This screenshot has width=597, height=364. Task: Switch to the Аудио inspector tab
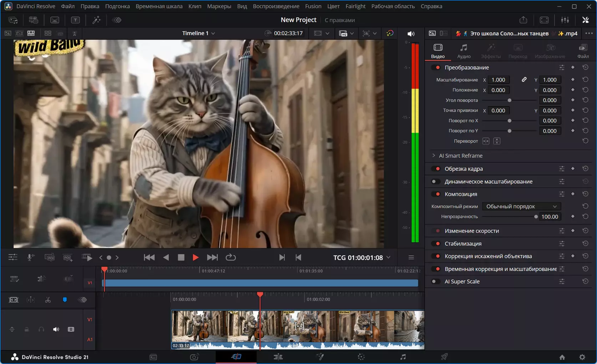coord(464,51)
